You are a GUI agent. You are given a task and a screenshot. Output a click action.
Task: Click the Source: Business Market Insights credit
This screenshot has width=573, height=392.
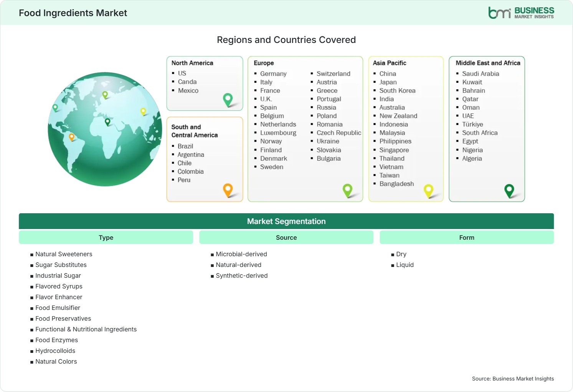[513, 379]
